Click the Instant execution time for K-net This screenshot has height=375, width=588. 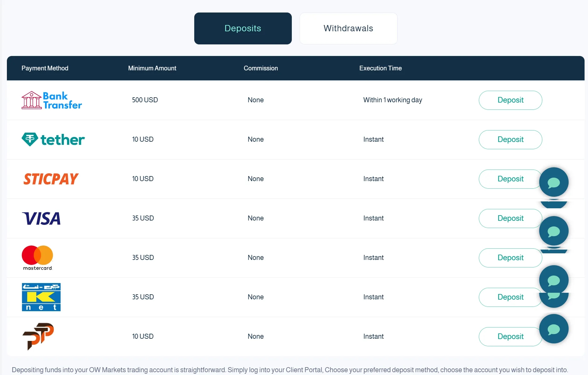(373, 297)
